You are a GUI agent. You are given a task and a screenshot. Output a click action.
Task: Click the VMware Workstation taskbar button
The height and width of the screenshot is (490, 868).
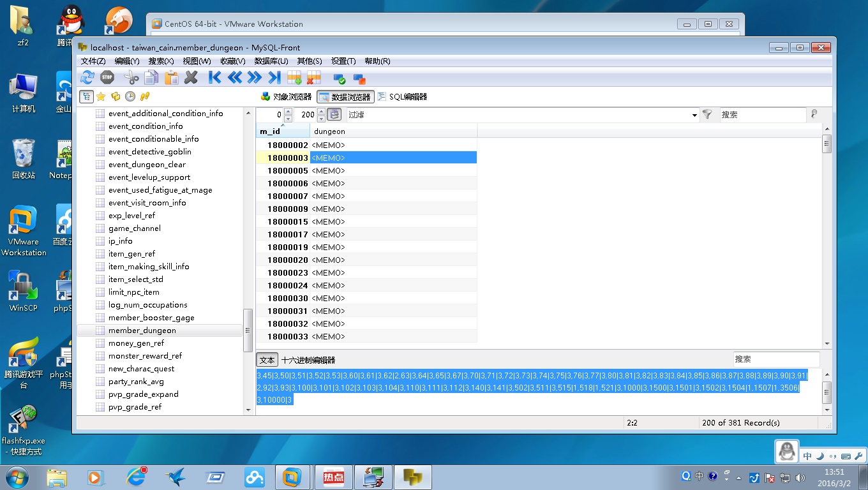292,477
